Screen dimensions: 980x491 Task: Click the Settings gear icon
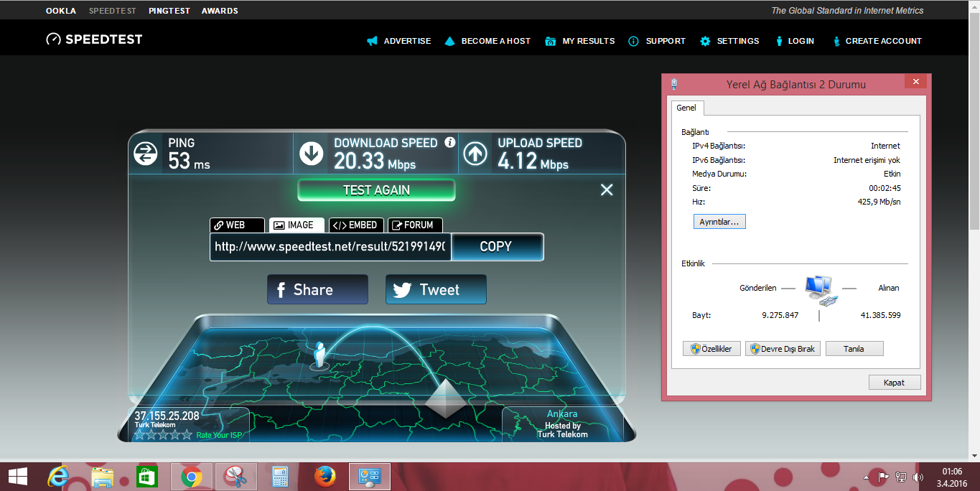pos(706,41)
